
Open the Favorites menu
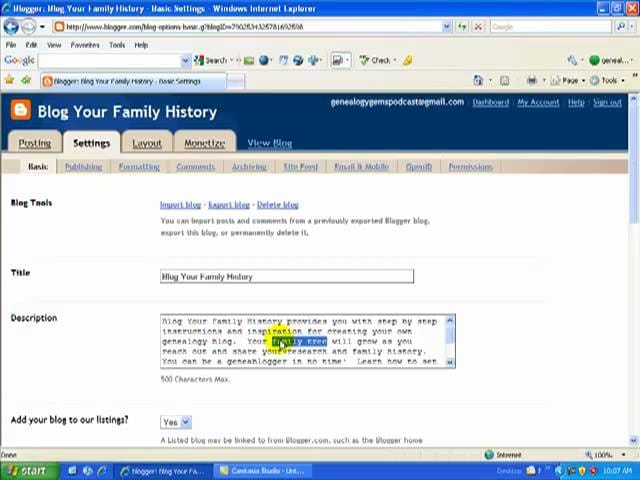[x=84, y=45]
